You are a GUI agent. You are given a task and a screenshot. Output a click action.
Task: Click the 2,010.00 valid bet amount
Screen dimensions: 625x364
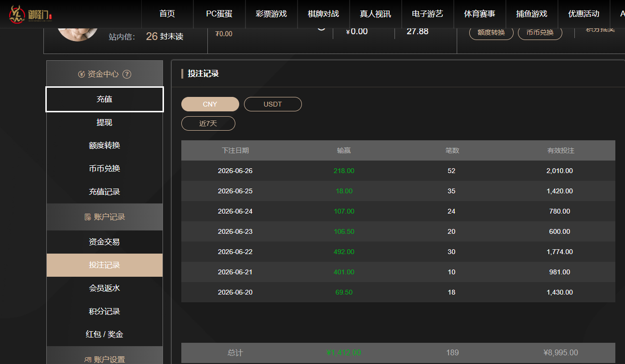[x=559, y=171]
